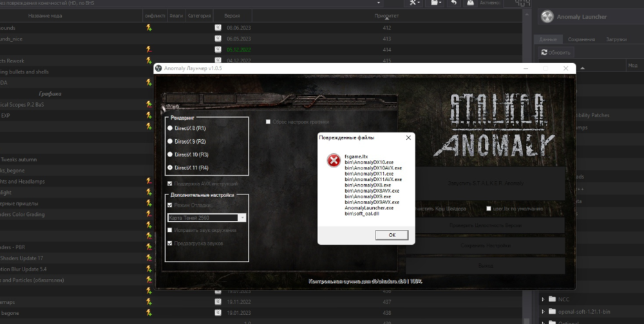Open the 'Карта Теней 2560' dropdown
This screenshot has width=644, height=324.
[241, 218]
